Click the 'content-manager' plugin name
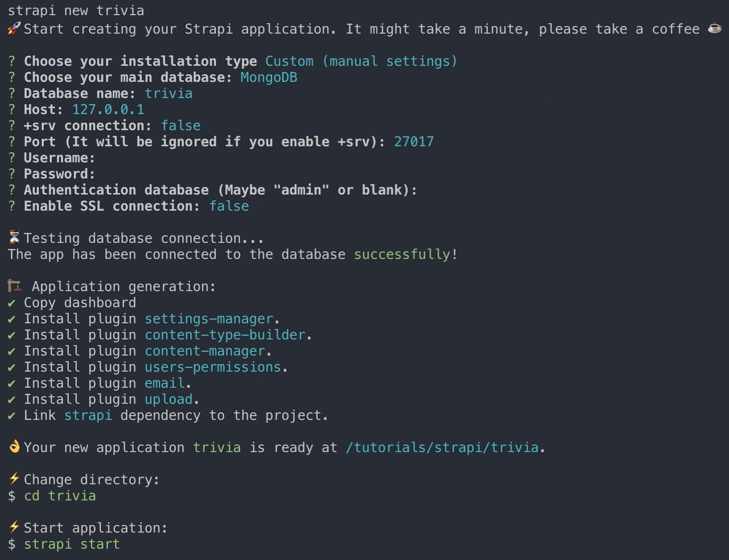The height and width of the screenshot is (560, 729). click(x=205, y=351)
